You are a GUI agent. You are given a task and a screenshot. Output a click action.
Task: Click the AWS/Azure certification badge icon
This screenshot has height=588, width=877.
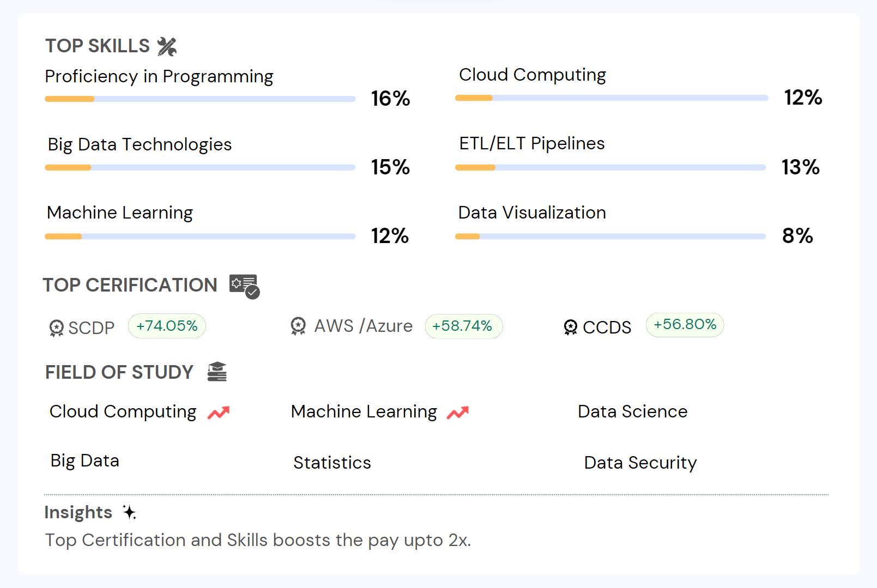[298, 326]
